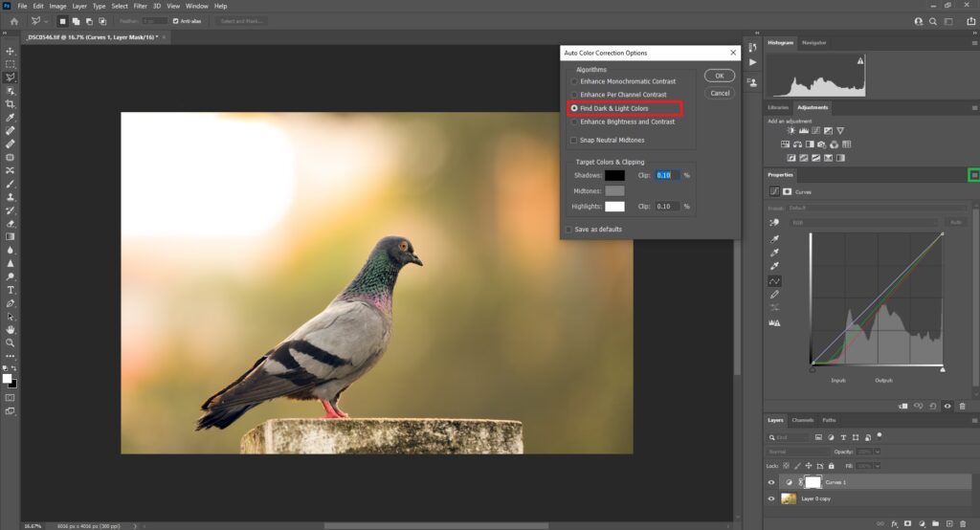Enable Snap Neutral Midtones checkbox
Screen dimensions: 980x530
(573, 140)
